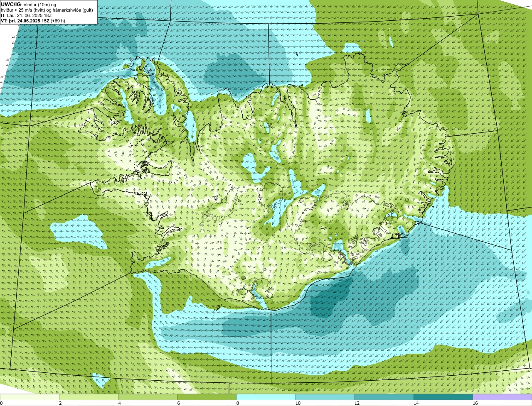Select the light yellow-green 2–4 m/s legend swatch
532x406 pixels.
[89, 397]
